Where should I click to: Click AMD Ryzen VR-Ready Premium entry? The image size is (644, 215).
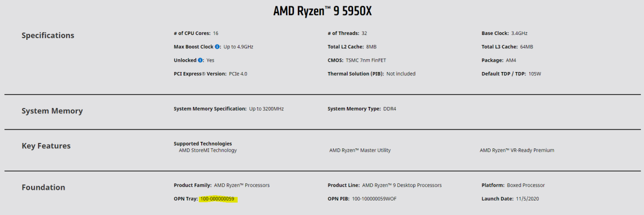coord(517,150)
